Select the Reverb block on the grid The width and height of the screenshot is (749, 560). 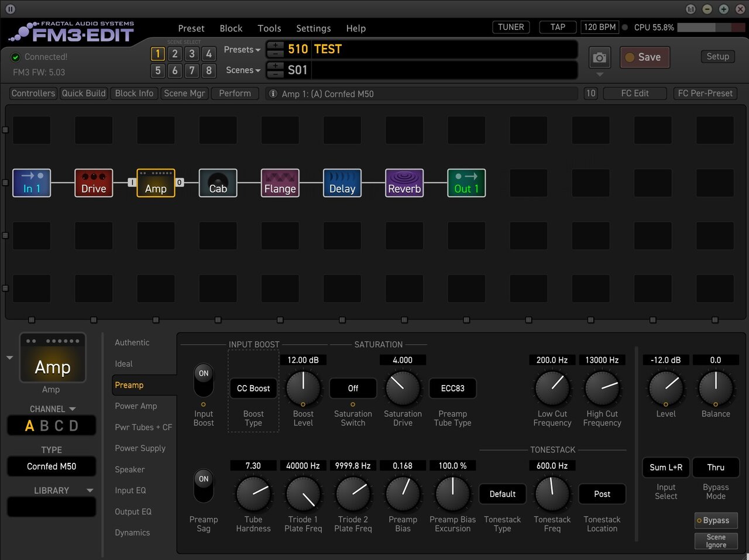pyautogui.click(x=404, y=183)
